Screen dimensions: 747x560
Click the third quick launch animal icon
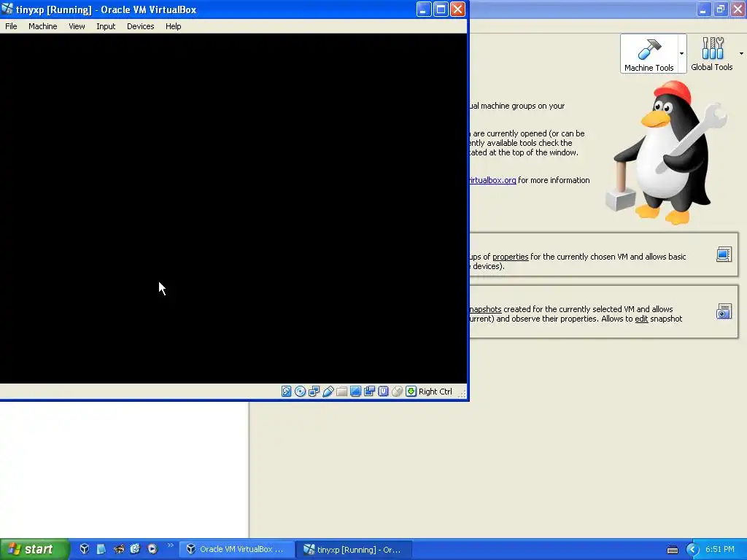pyautogui.click(x=119, y=549)
